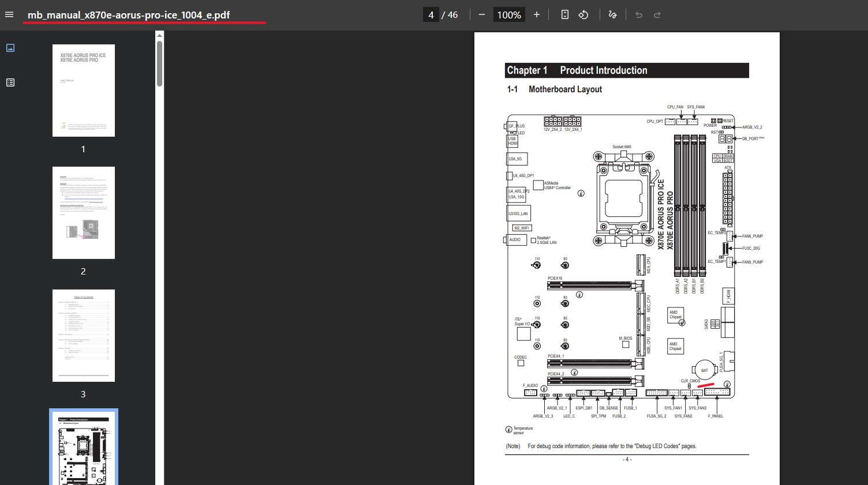Click the 12V_2X4_2 connector label
This screenshot has height=485, width=868.
(x=553, y=130)
